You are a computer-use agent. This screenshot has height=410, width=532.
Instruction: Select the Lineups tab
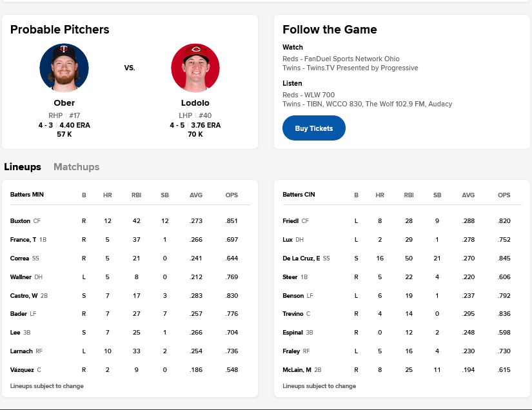tap(23, 167)
